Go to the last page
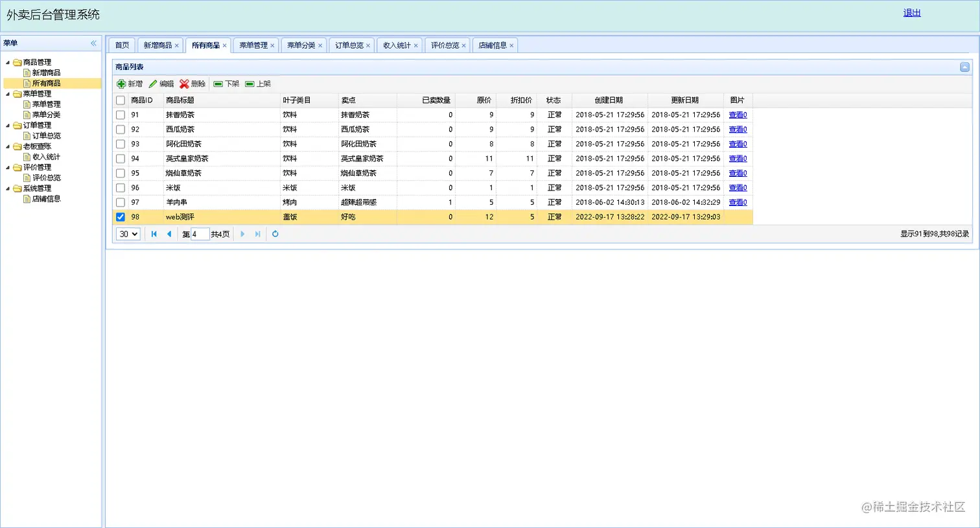980x528 pixels. 257,234
